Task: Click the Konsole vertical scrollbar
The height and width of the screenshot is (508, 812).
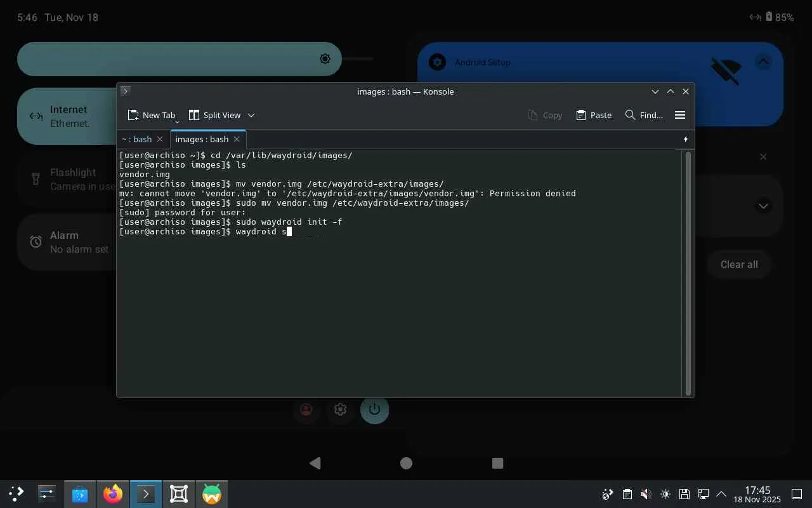Action: [688, 273]
